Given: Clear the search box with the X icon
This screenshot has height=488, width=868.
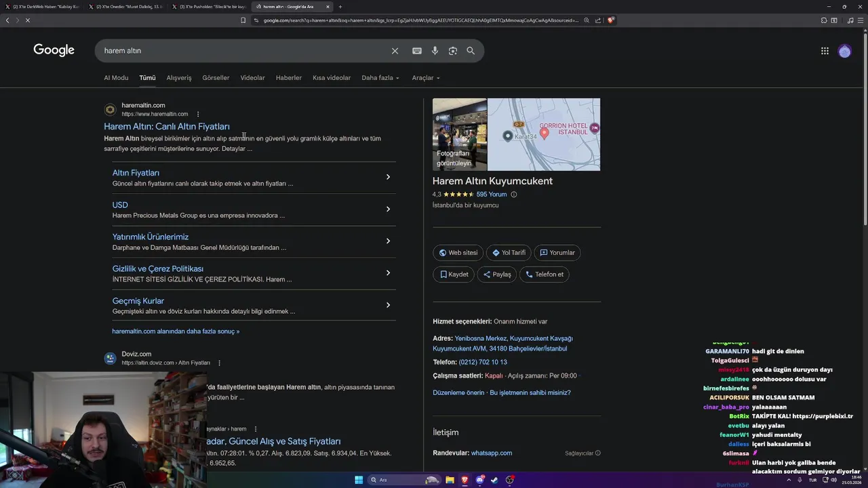Looking at the screenshot, I should [395, 51].
